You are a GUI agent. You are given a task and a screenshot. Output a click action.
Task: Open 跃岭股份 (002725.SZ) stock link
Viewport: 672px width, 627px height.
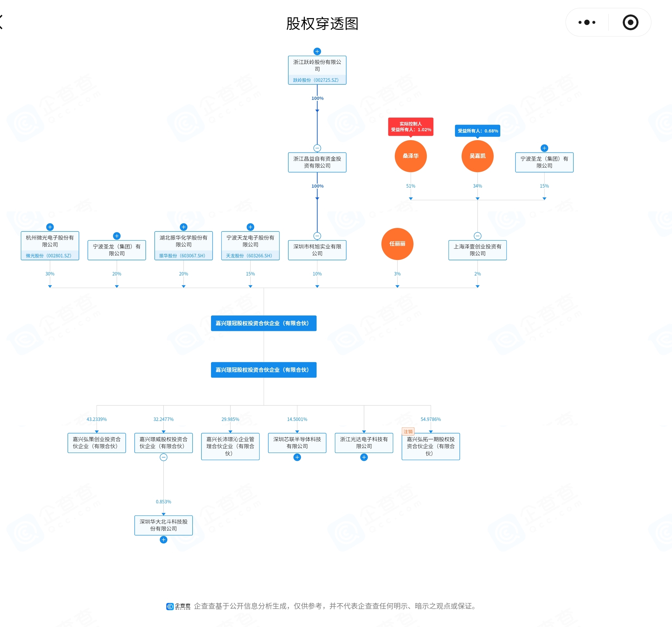315,80
